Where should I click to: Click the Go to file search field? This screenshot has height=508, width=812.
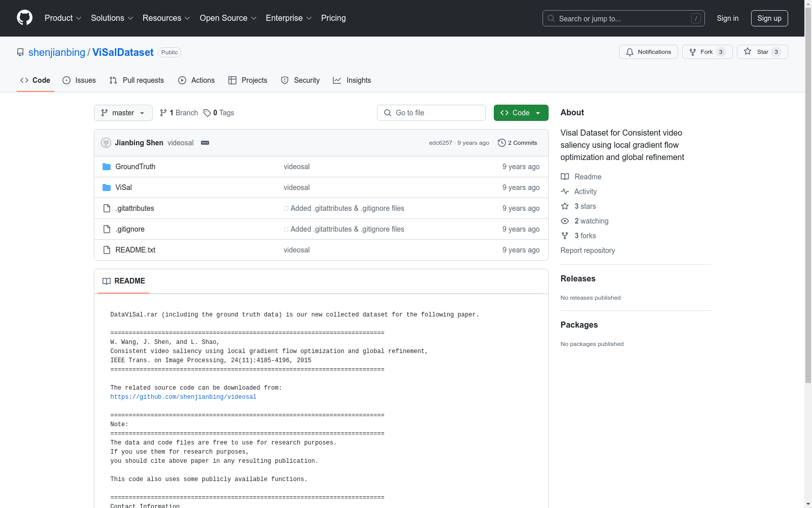pyautogui.click(x=431, y=113)
